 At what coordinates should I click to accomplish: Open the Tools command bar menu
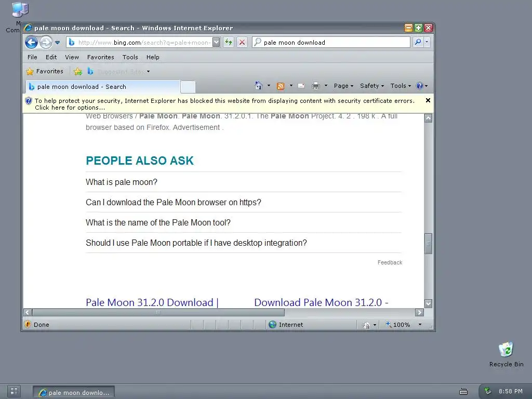coord(401,86)
